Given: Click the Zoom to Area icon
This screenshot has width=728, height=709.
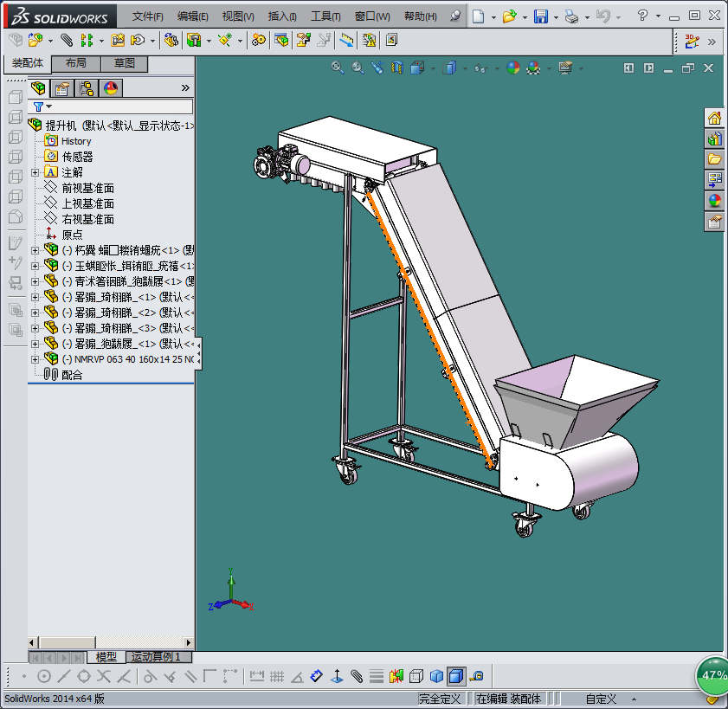Looking at the screenshot, I should [358, 68].
